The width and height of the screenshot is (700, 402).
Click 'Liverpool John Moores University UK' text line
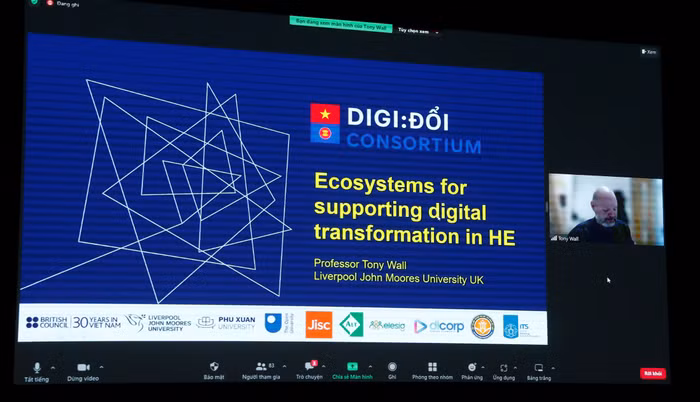pyautogui.click(x=398, y=278)
